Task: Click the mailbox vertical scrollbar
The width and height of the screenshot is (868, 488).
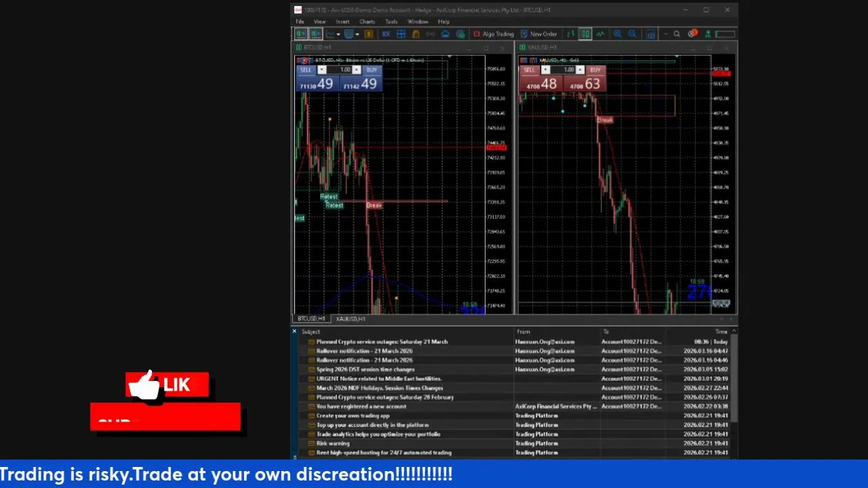Action: coord(734,380)
